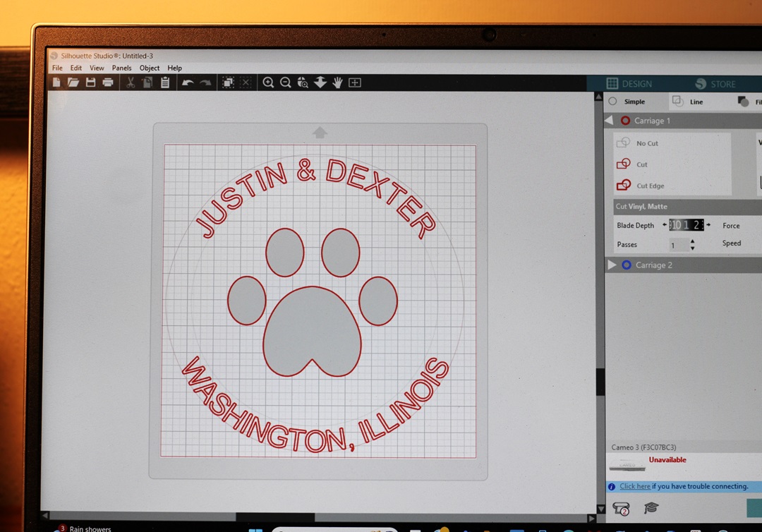
Task: Open the graduation cap tutorials icon
Action: click(x=651, y=508)
